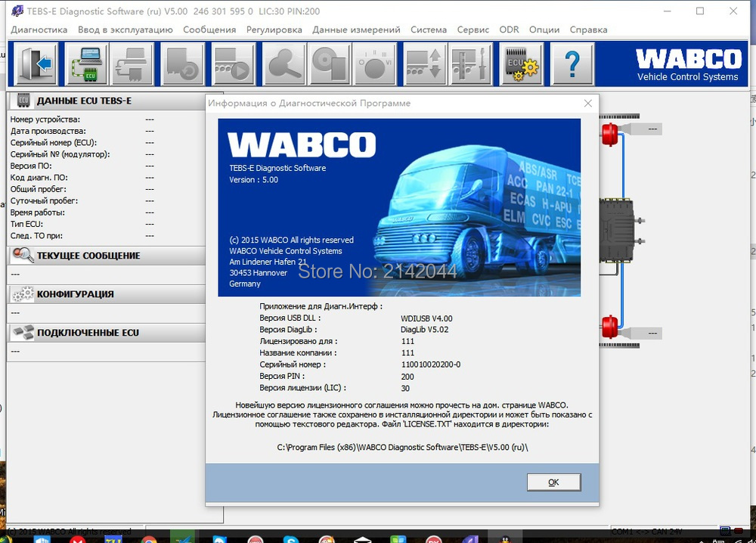Click the blue question mark help icon
This screenshot has height=543, width=756.
click(572, 64)
